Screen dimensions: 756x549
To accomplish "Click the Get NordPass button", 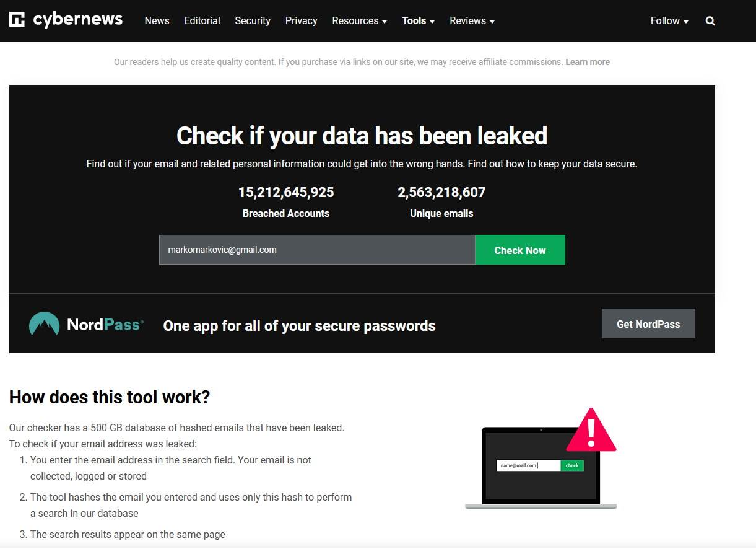I will (x=648, y=323).
